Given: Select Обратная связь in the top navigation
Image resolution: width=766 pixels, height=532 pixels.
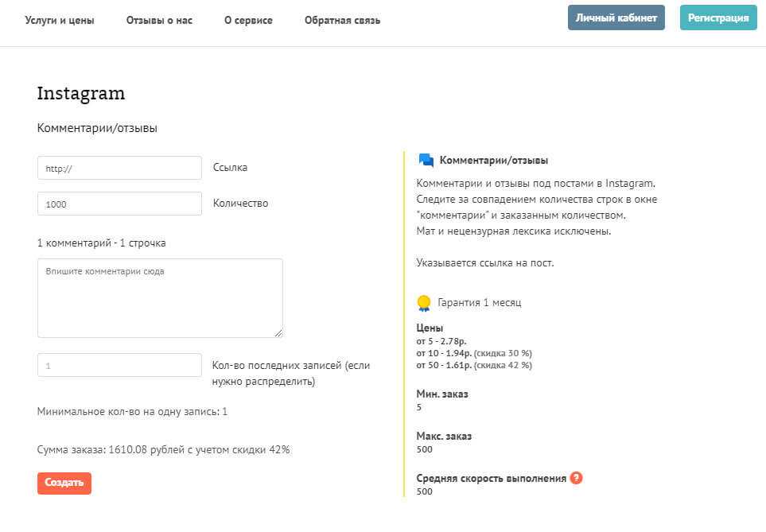Looking at the screenshot, I should pyautogui.click(x=342, y=21).
